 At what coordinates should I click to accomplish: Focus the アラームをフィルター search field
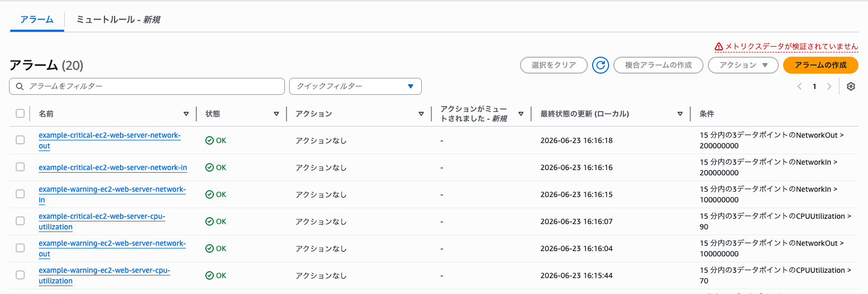(147, 86)
